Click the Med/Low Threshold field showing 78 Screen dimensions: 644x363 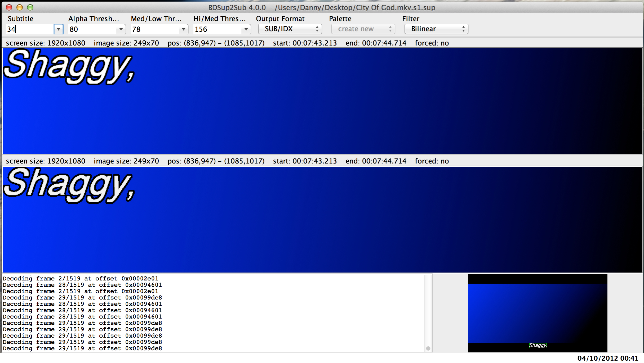pyautogui.click(x=155, y=29)
